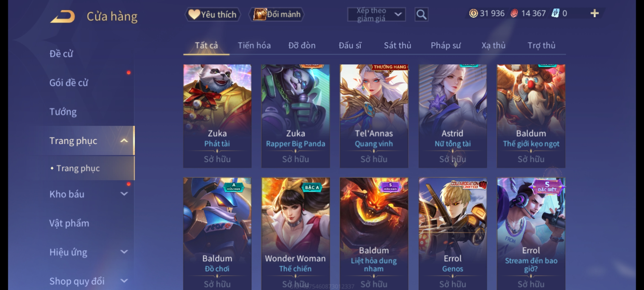Go back using the gold arrow icon
644x290 pixels.
click(63, 16)
